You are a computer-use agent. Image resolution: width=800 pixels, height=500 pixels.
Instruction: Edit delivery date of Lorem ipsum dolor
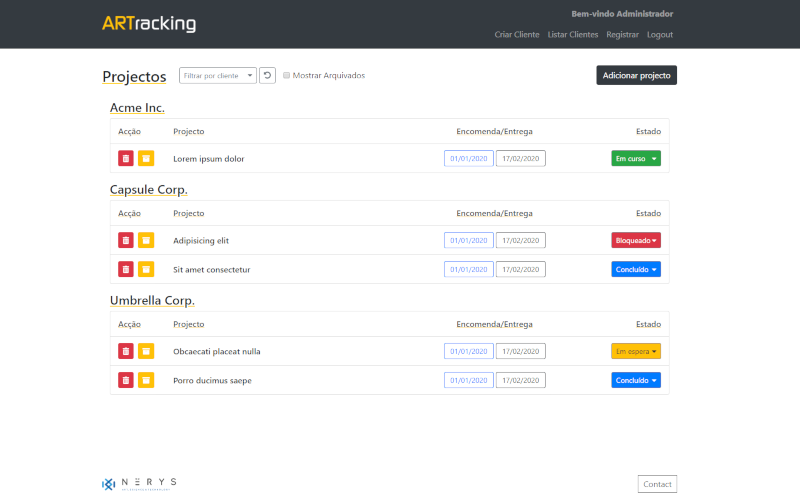coord(520,158)
